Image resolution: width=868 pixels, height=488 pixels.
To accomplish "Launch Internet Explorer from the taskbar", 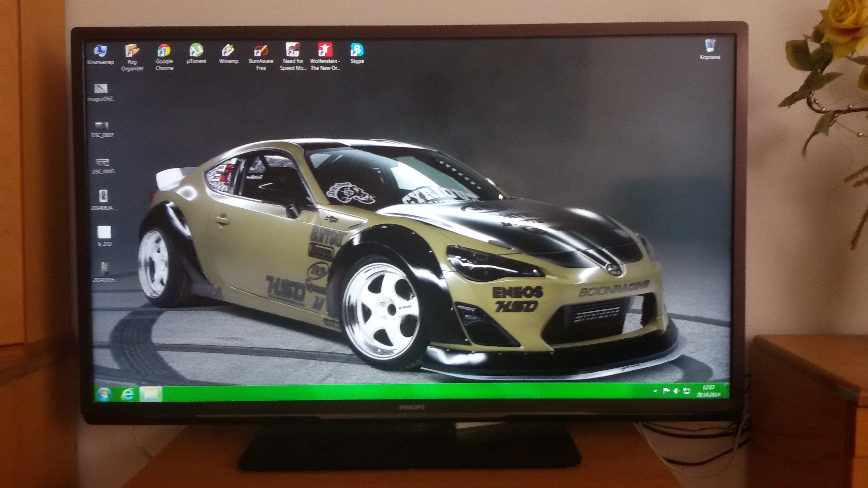I will tap(127, 394).
